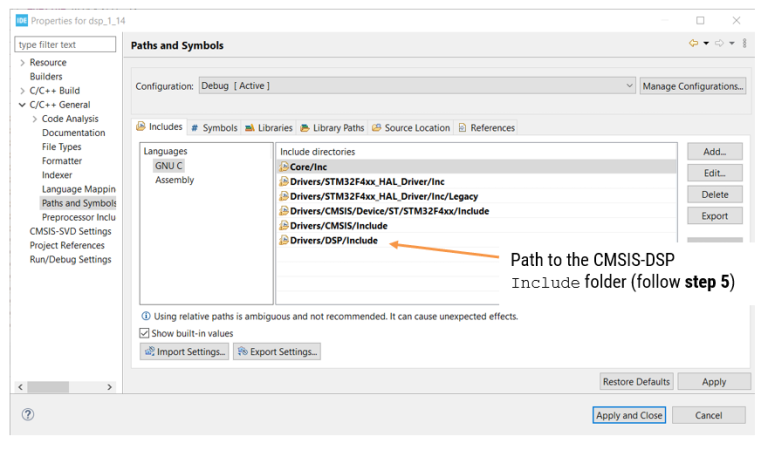Click the Export Settings icon button
The image size is (768, 450).
pyautogui.click(x=277, y=352)
